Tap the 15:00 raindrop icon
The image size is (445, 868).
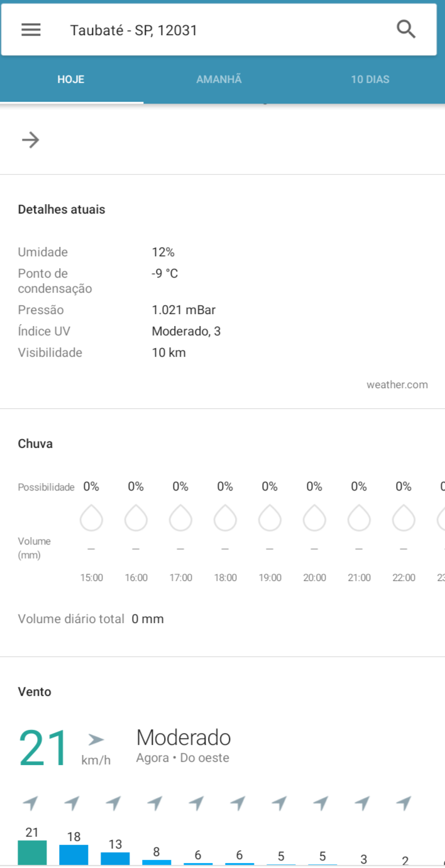coord(91,518)
